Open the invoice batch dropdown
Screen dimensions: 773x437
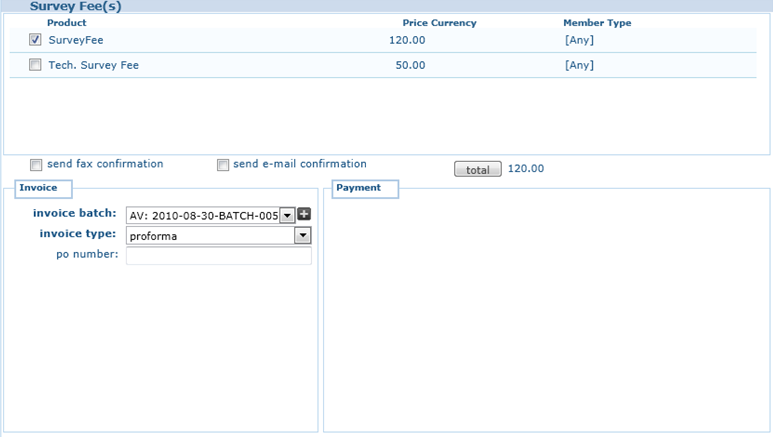(x=287, y=215)
